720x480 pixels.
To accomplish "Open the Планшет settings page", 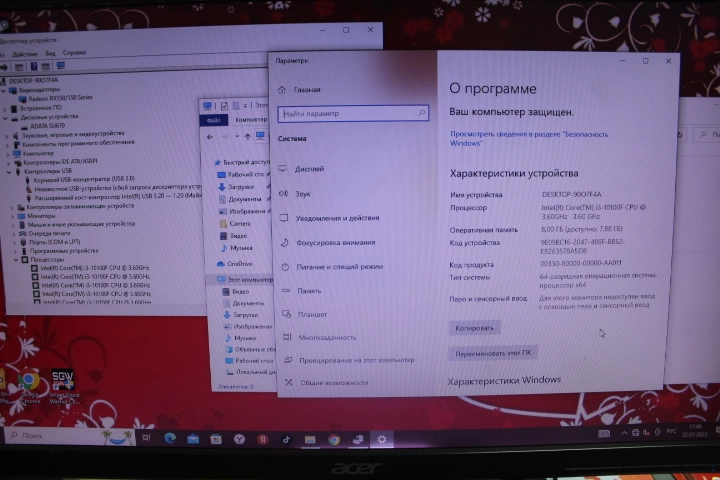I will (304, 315).
